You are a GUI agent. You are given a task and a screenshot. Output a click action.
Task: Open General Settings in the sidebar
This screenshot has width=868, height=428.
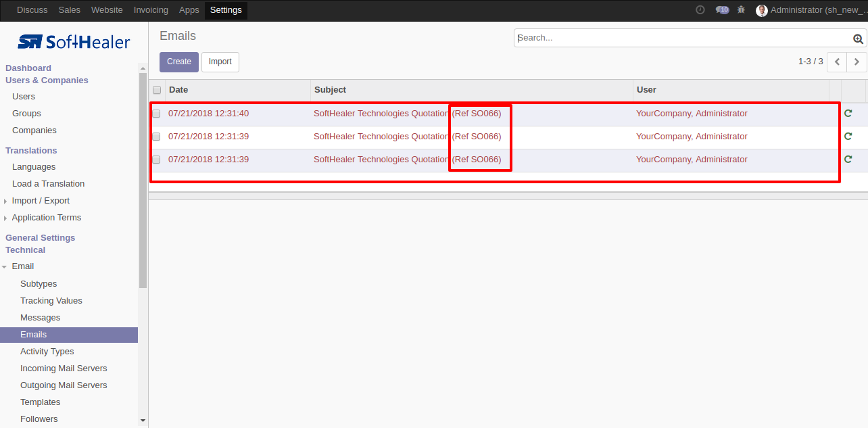coord(41,238)
